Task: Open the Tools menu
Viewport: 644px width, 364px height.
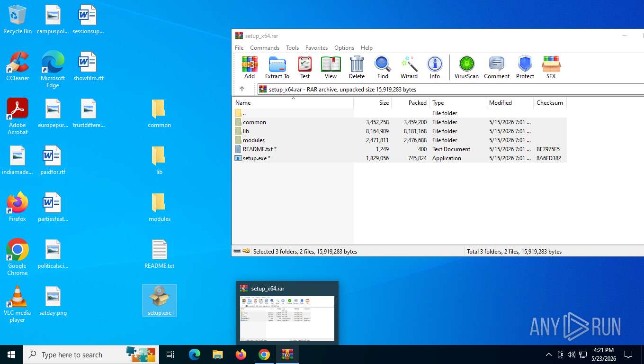Action: 292,48
